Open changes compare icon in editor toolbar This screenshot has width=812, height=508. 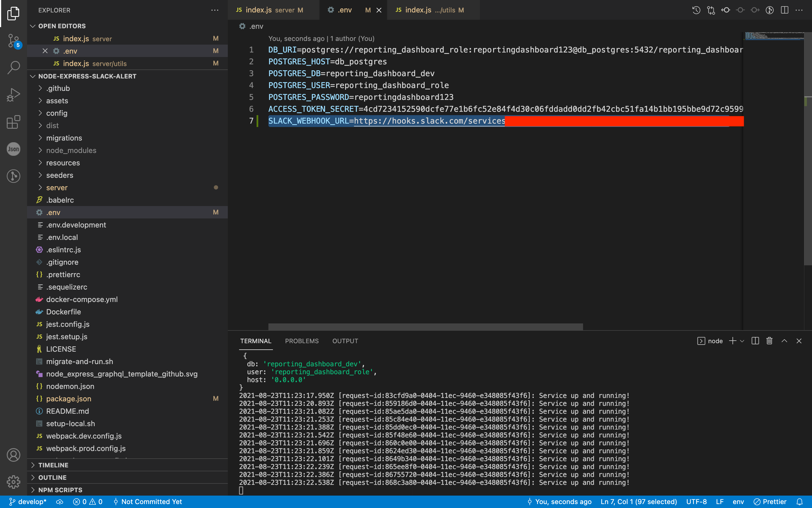click(x=711, y=10)
